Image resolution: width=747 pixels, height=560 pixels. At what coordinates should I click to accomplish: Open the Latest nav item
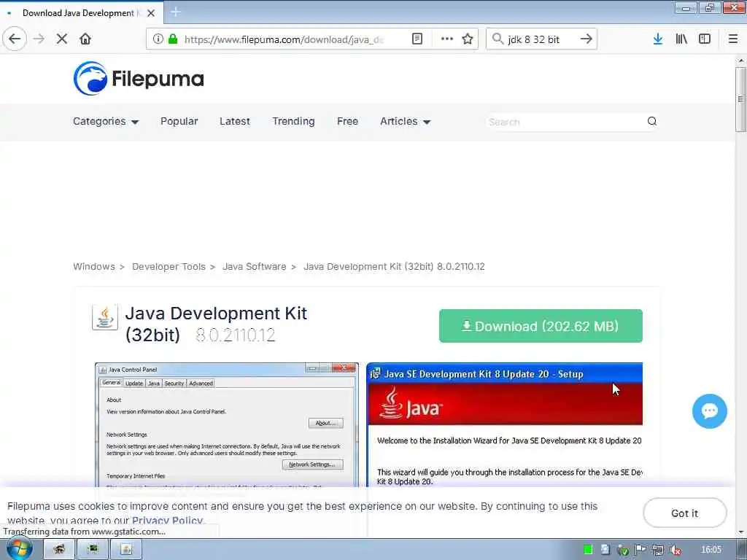tap(235, 122)
